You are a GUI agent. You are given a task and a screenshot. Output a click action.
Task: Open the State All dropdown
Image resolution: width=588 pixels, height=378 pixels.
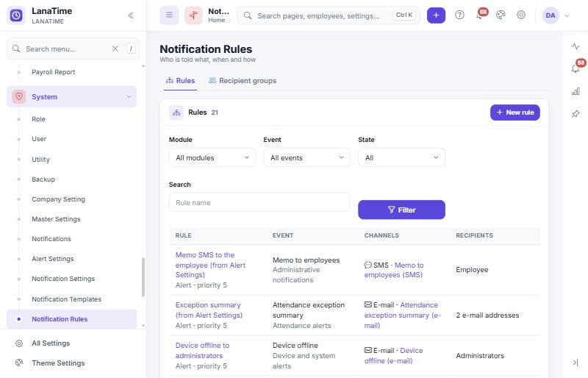pos(401,157)
